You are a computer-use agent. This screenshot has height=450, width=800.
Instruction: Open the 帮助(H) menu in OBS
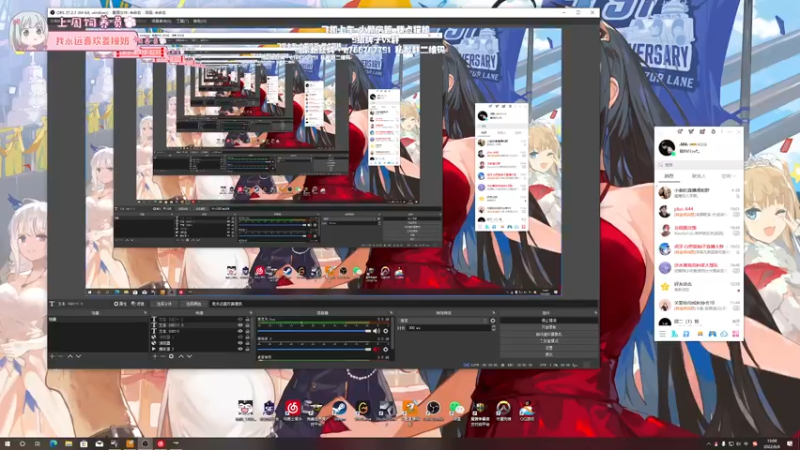(199, 21)
